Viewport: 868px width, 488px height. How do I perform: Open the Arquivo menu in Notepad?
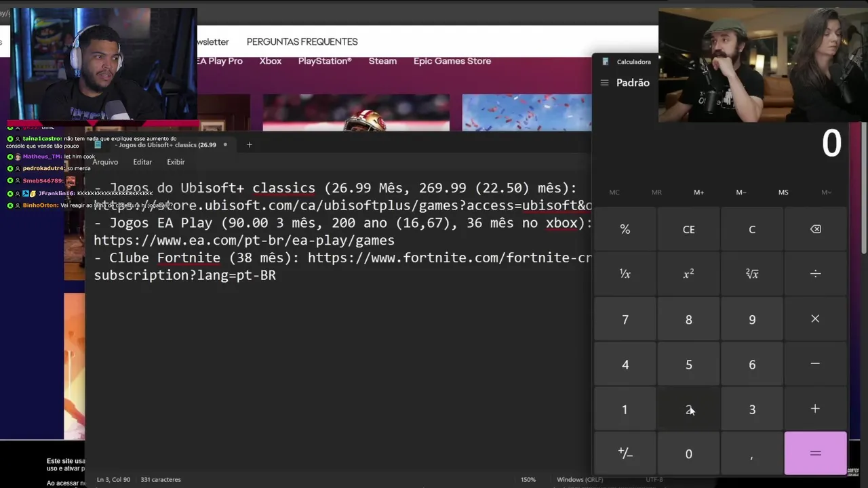click(105, 162)
